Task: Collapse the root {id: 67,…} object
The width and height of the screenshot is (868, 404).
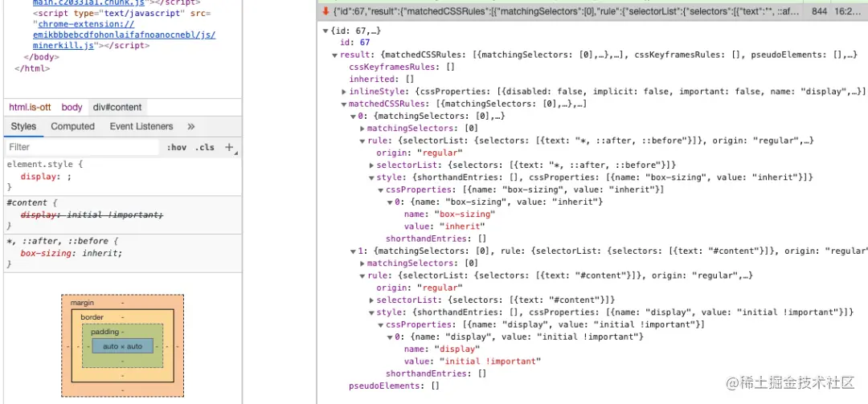Action: (x=325, y=31)
